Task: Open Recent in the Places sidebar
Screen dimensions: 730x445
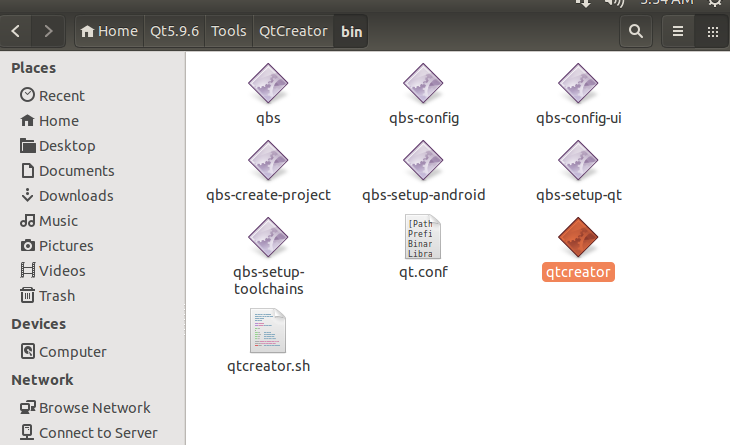Action: (52, 95)
